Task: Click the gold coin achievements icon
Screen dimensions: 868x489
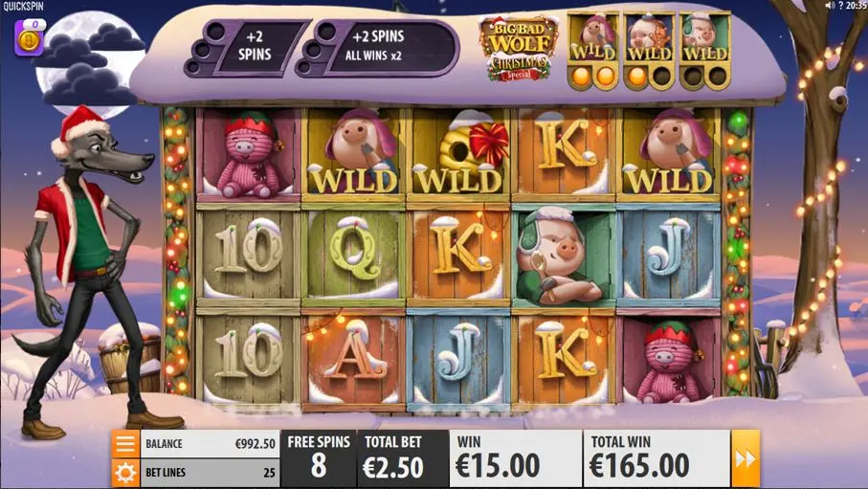Action: (29, 37)
